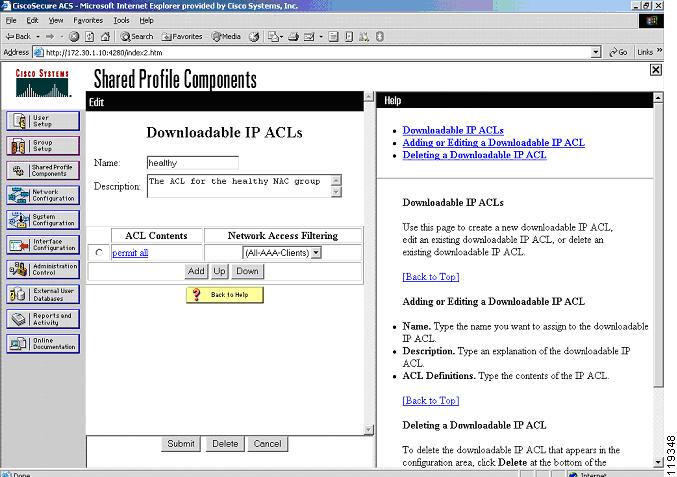Click Help pane scrollbar up arrow
This screenshot has width=677, height=477.
[x=658, y=98]
